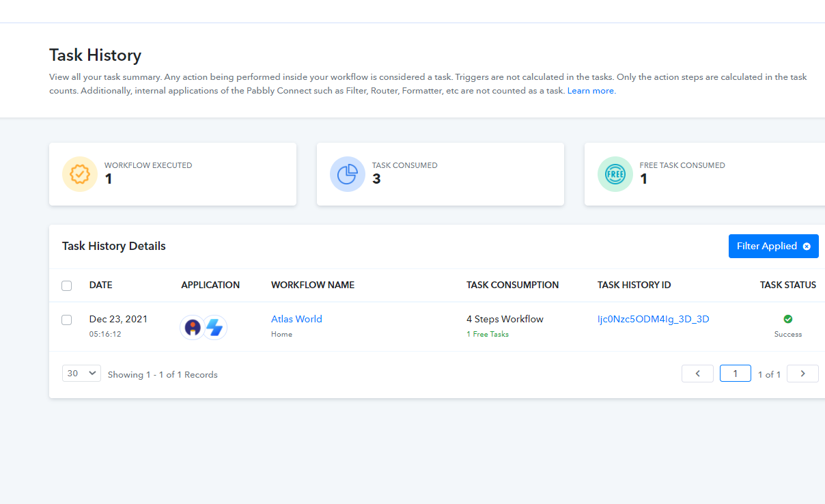Viewport: 825px width, 504px height.
Task: Click the TASK HISTORY ID column header
Action: (x=634, y=285)
